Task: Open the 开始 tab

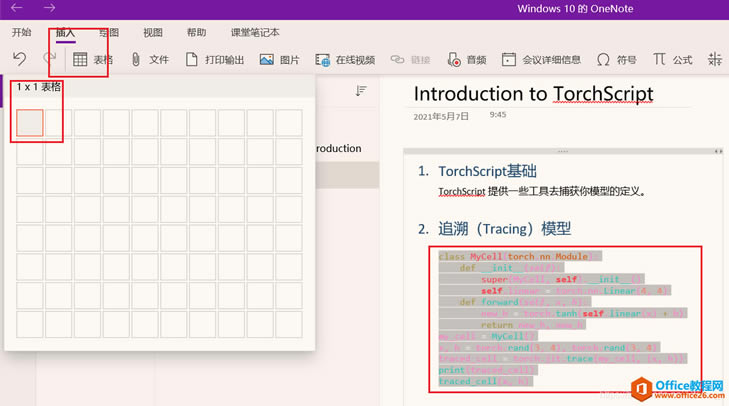Action: [x=21, y=32]
